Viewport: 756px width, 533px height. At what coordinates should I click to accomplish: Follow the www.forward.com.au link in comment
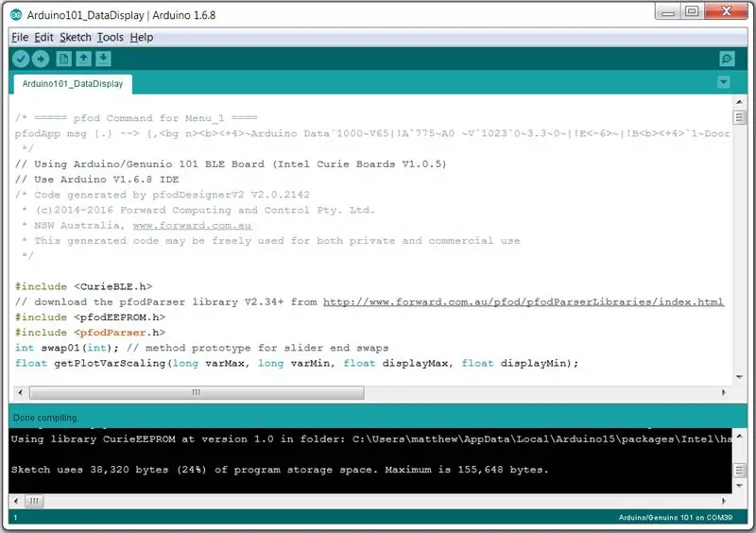[192, 225]
